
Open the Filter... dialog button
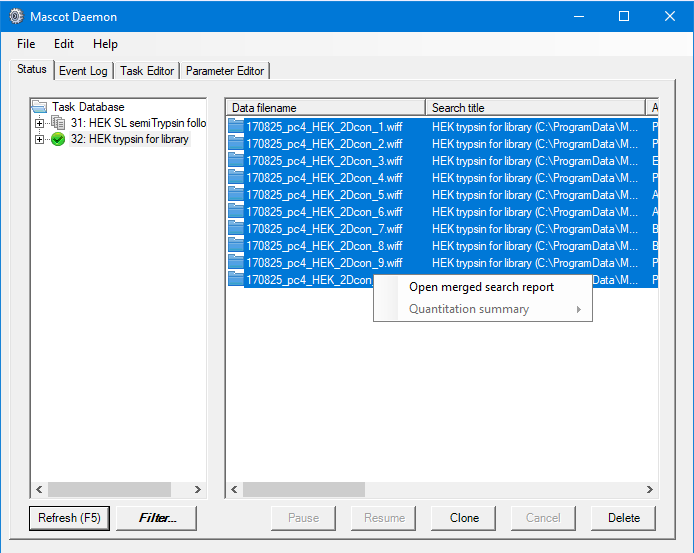click(157, 518)
